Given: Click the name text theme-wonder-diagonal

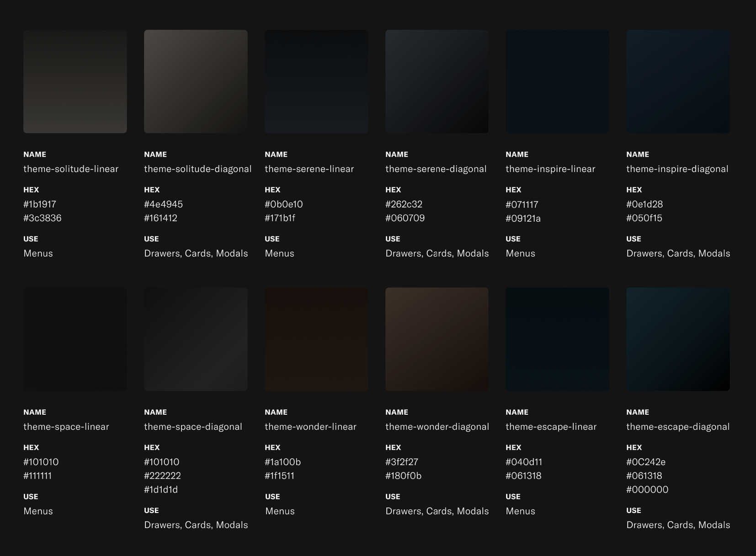Looking at the screenshot, I should [437, 427].
